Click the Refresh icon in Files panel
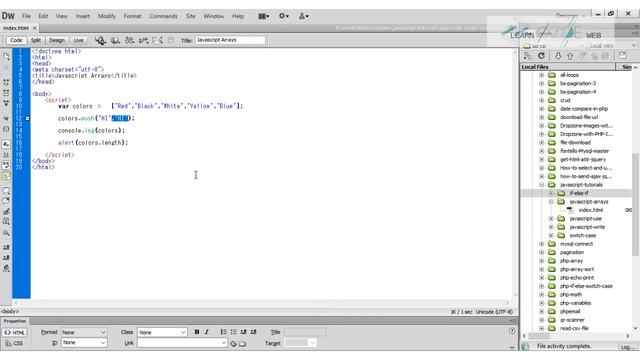640x360 pixels. 541,56
